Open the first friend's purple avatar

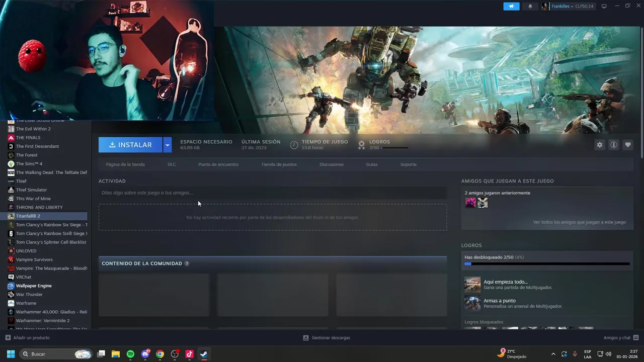(x=470, y=203)
